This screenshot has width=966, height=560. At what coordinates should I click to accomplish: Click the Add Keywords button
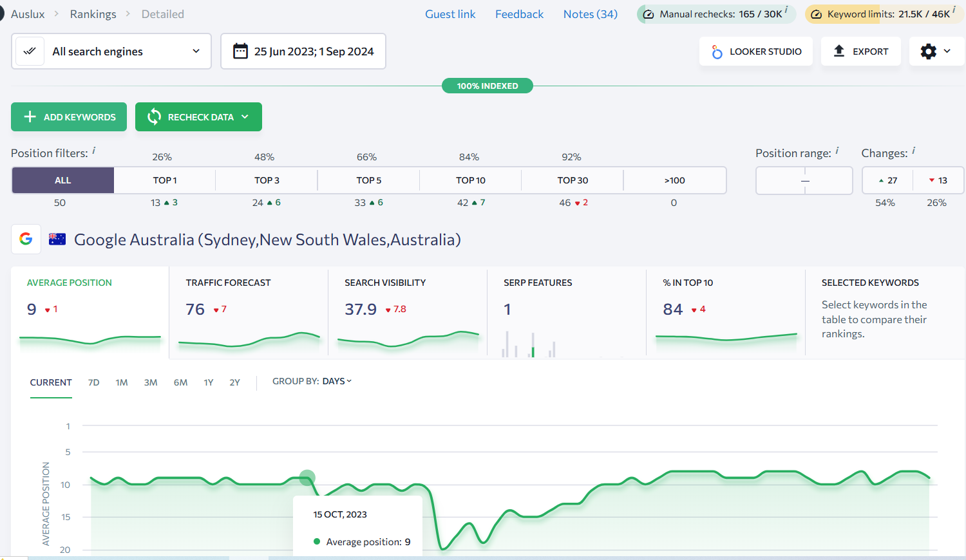point(69,117)
